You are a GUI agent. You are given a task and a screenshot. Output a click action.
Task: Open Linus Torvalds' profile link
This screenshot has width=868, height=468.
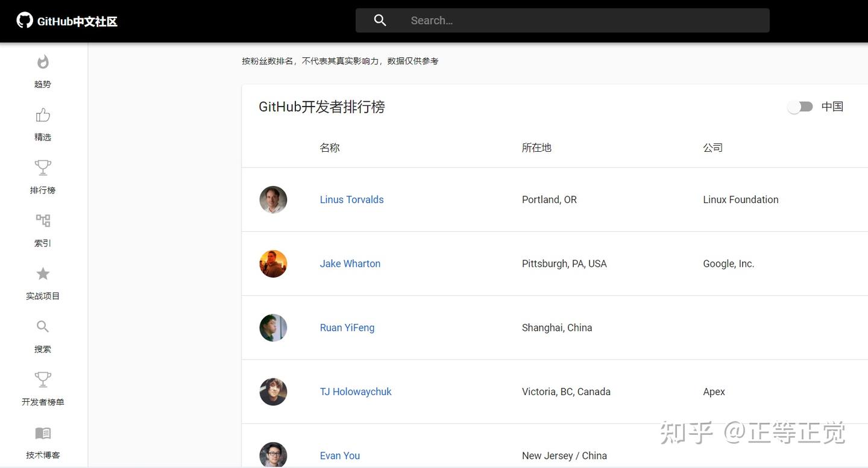351,199
